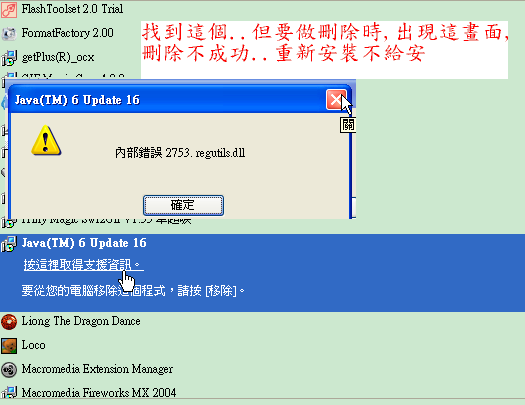This screenshot has height=405, width=525.
Task: Select the Macromedia Extension Manager entry text
Action: click(x=97, y=369)
